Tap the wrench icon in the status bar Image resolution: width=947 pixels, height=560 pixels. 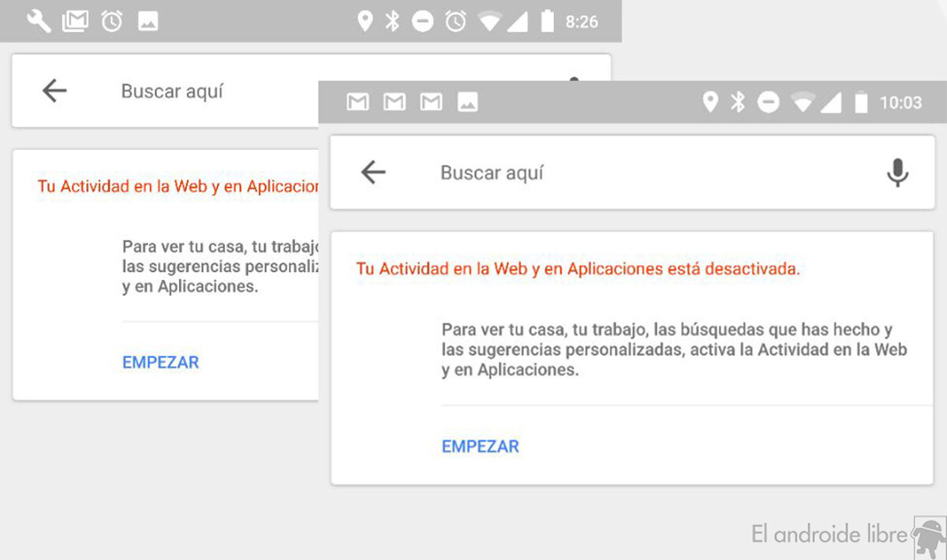coord(39,22)
